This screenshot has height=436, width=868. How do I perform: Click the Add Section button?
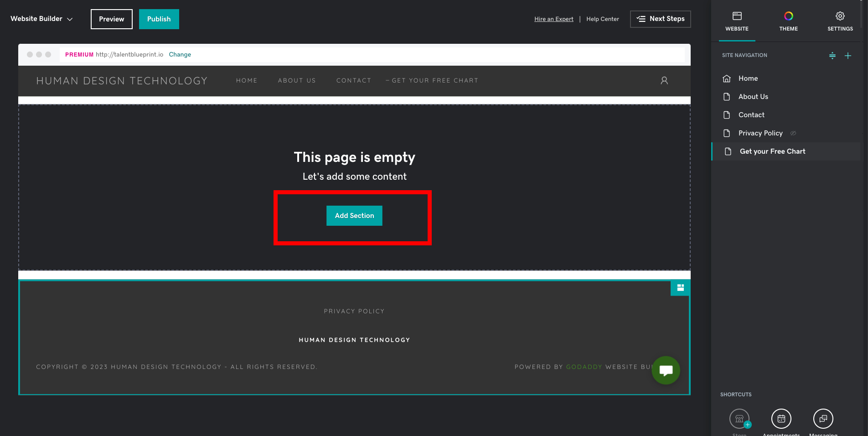[x=354, y=216]
